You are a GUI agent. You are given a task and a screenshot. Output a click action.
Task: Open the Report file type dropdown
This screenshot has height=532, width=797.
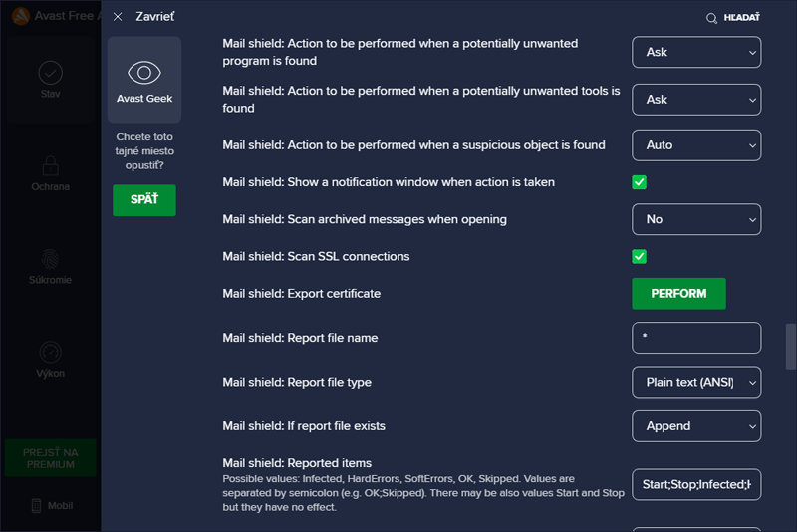tap(696, 383)
